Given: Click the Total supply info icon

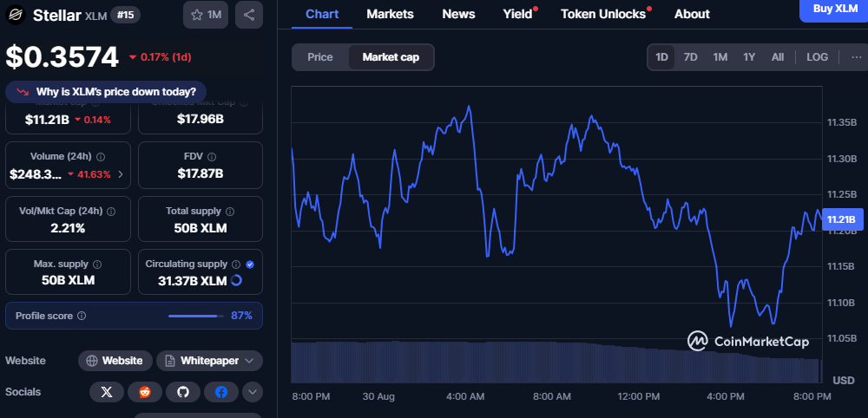Looking at the screenshot, I should pos(230,212).
